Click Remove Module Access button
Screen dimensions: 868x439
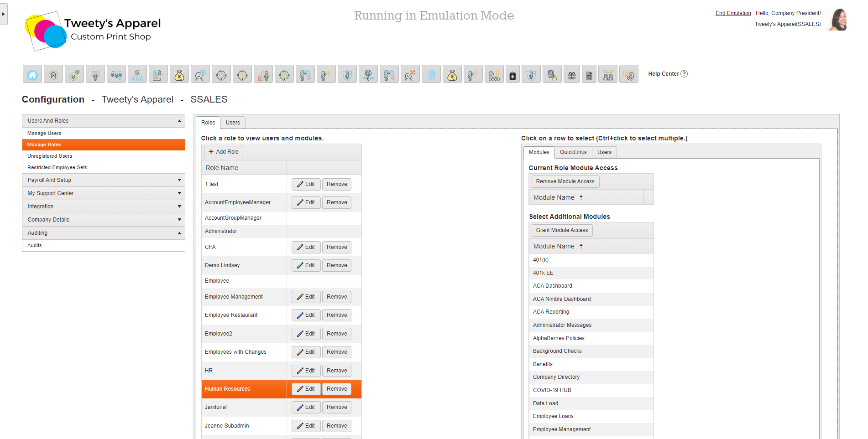pos(565,181)
